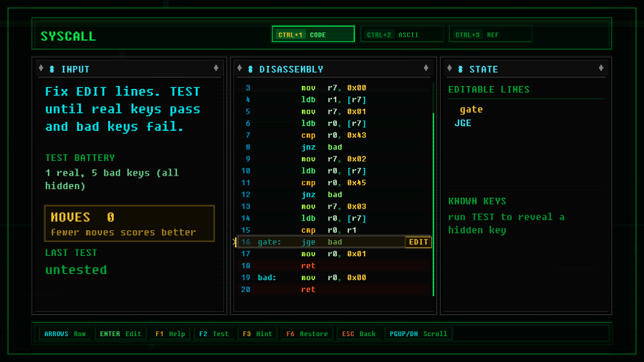
Task: Click the ENTER Edit button
Action: pyautogui.click(x=121, y=334)
